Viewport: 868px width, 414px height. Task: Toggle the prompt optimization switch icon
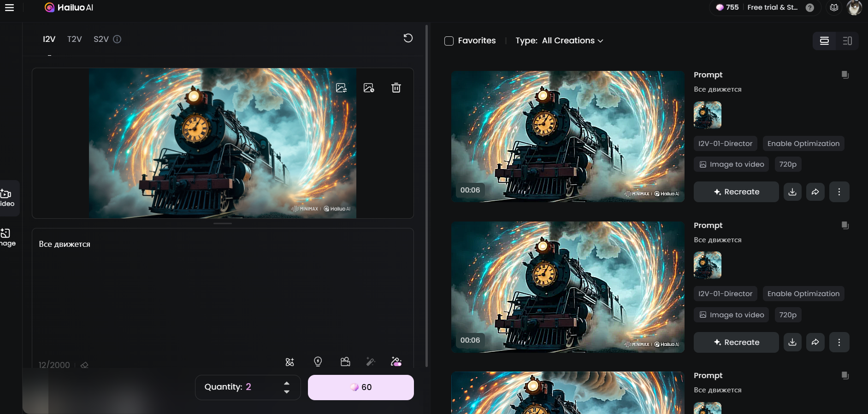coord(396,362)
